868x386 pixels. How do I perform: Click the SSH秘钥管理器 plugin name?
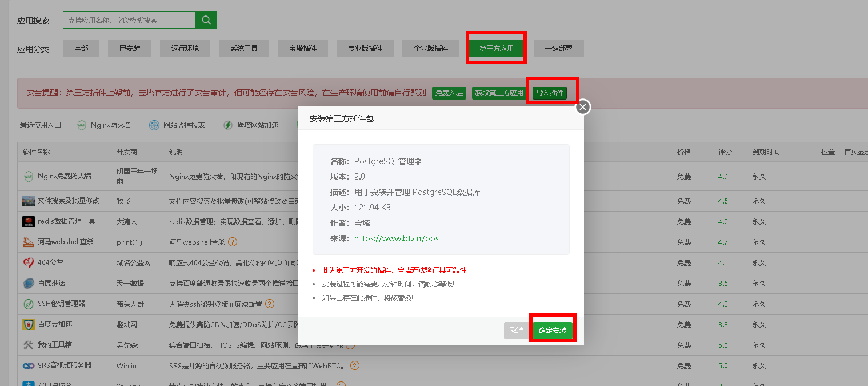tap(62, 304)
